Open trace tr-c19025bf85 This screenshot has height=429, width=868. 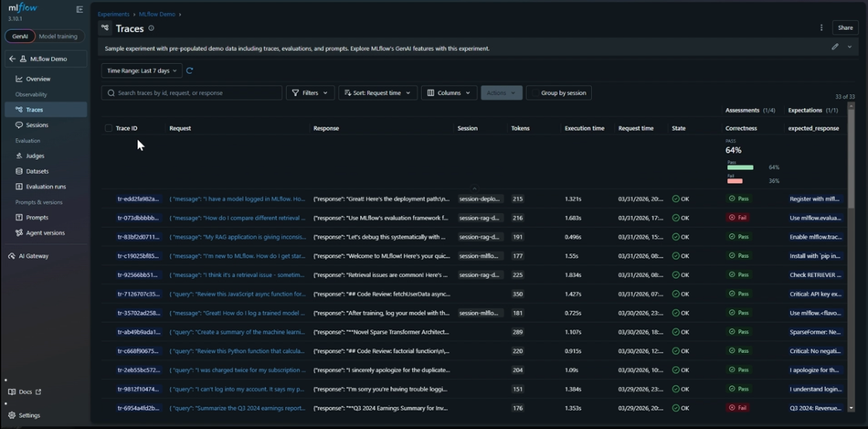point(138,256)
